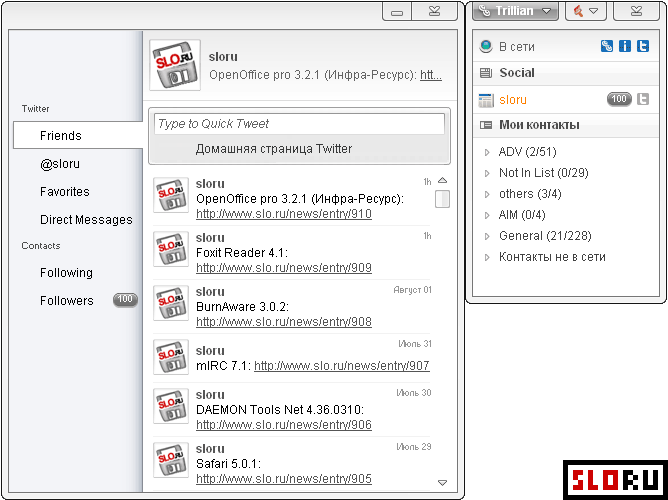The width and height of the screenshot is (668, 500).
Task: Click the tweet list scroll down arrow
Action: [443, 483]
